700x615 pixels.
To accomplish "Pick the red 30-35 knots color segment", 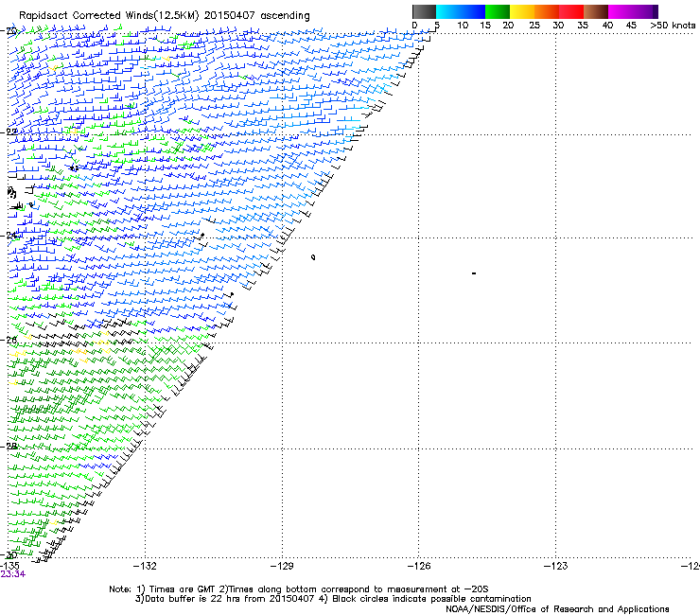I will [x=571, y=11].
